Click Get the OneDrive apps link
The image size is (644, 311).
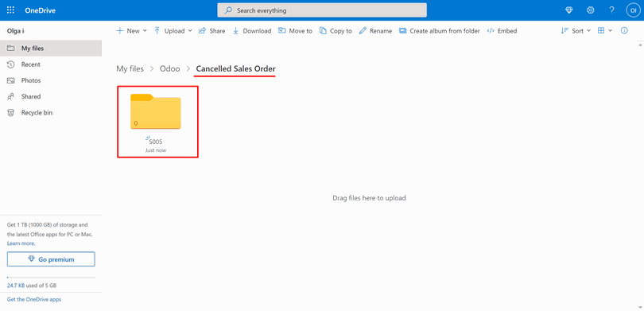[34, 300]
